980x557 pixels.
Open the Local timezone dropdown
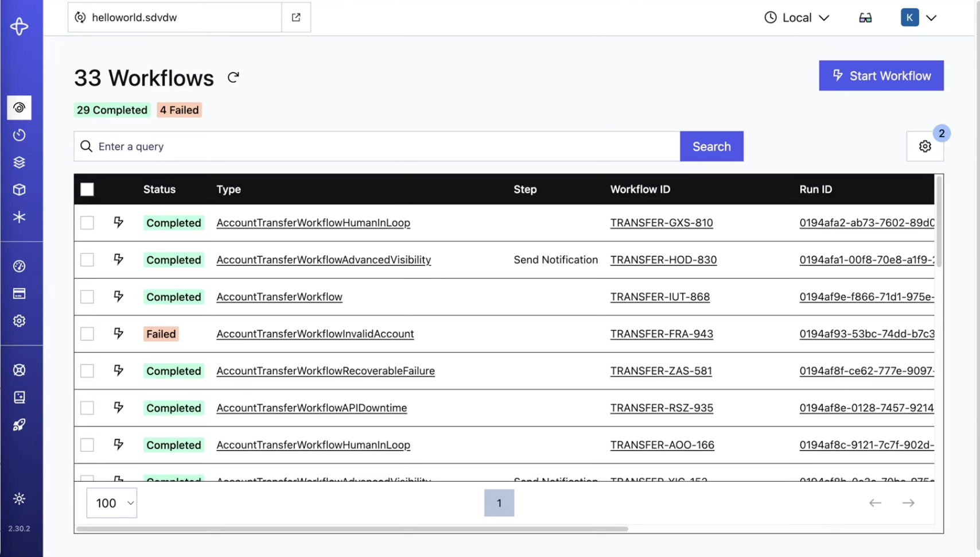(796, 17)
